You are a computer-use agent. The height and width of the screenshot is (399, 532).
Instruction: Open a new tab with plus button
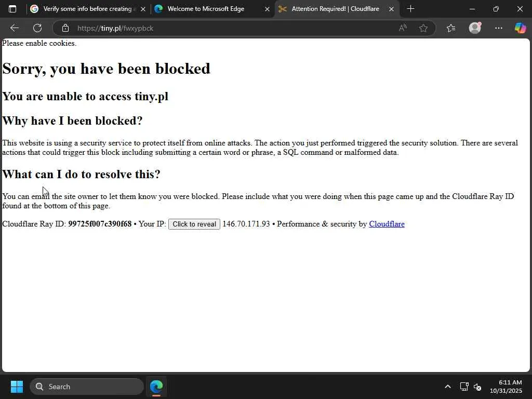[410, 9]
